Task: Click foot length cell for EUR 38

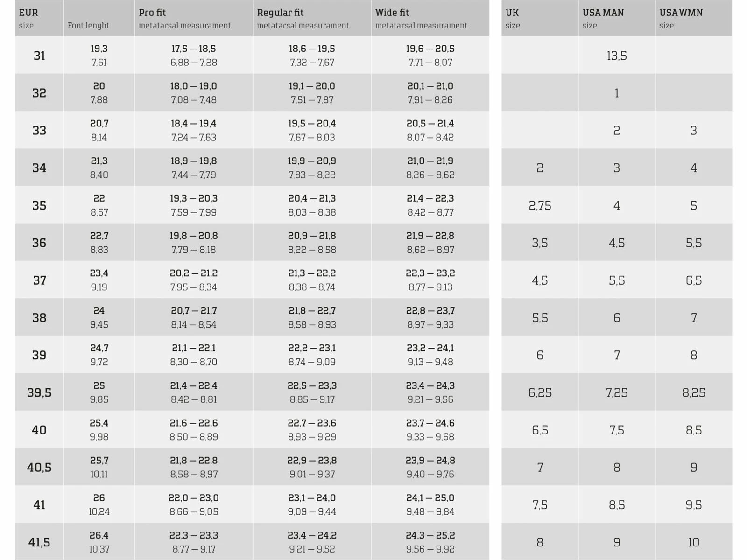Action: (99, 317)
